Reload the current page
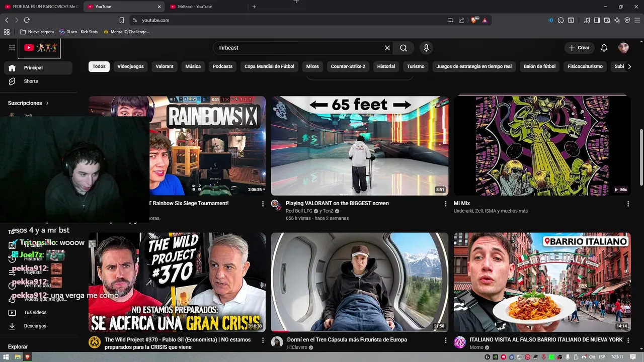The width and height of the screenshot is (644, 362). pos(27,20)
